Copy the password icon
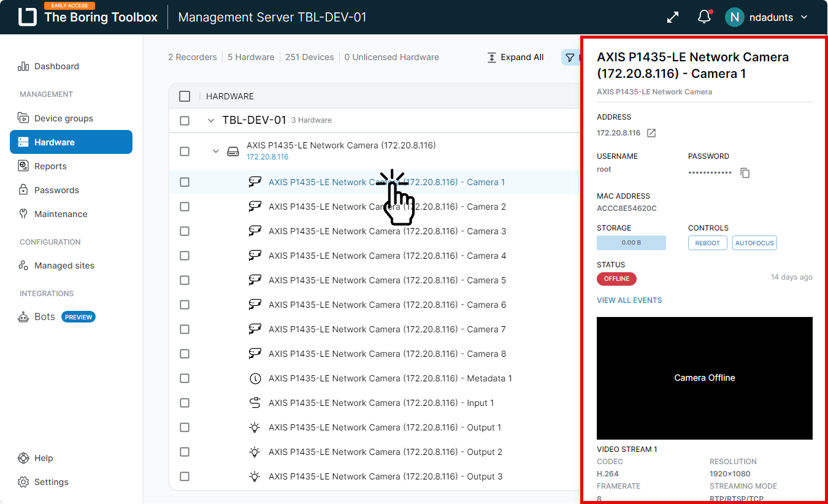 pos(745,173)
